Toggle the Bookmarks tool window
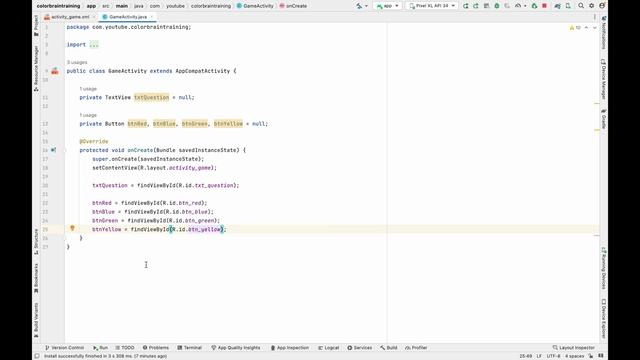Viewport: 640px width, 360px height. [36, 278]
